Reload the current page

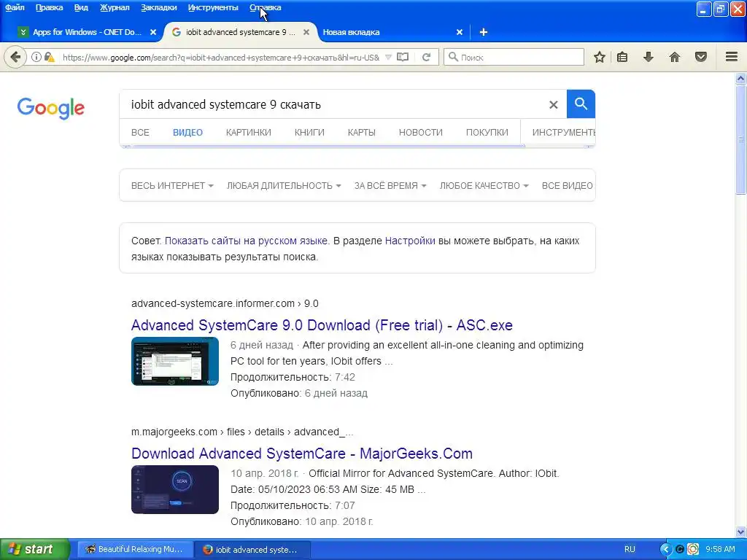click(426, 57)
